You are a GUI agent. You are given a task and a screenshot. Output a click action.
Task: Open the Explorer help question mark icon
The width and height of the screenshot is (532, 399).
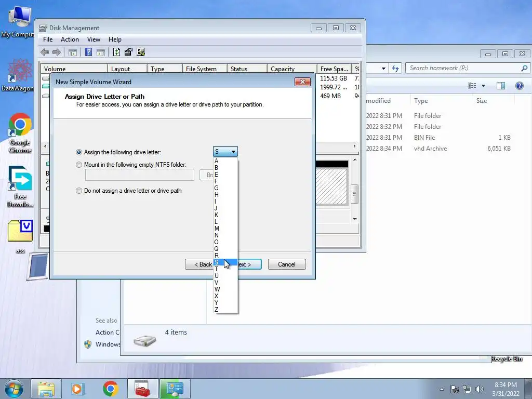pyautogui.click(x=519, y=86)
